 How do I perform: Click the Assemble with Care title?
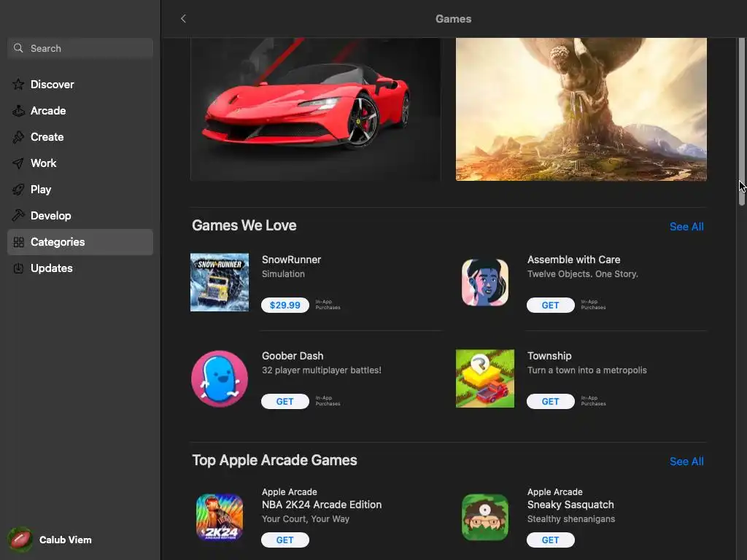(573, 260)
